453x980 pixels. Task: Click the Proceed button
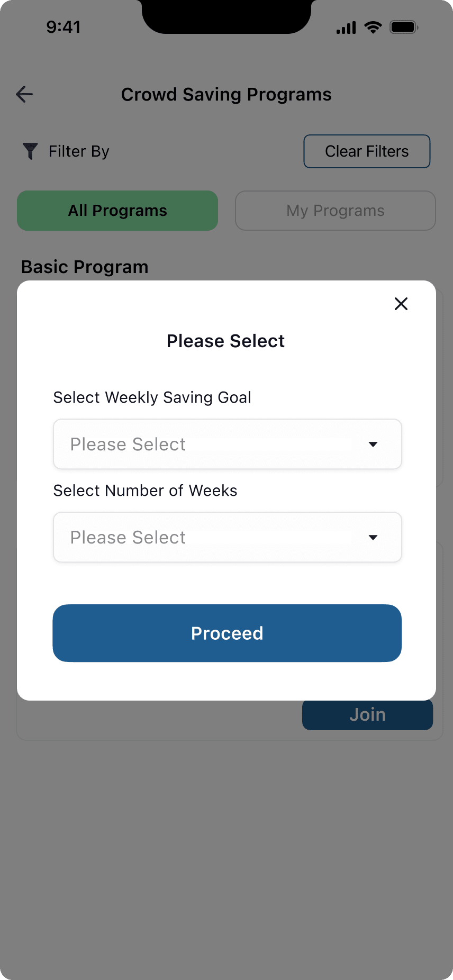tap(227, 633)
